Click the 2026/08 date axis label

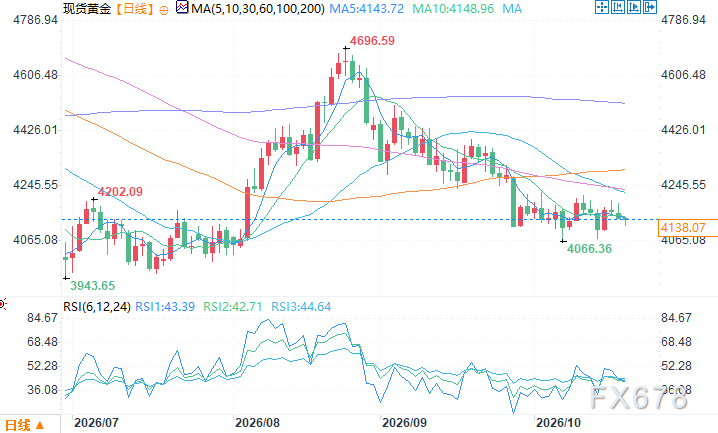click(x=257, y=422)
